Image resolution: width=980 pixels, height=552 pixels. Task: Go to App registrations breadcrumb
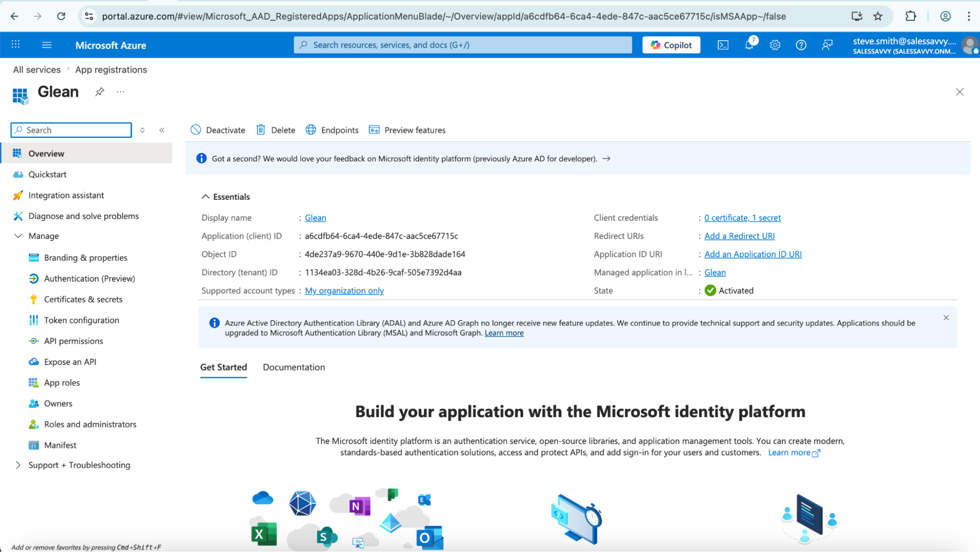pyautogui.click(x=111, y=70)
